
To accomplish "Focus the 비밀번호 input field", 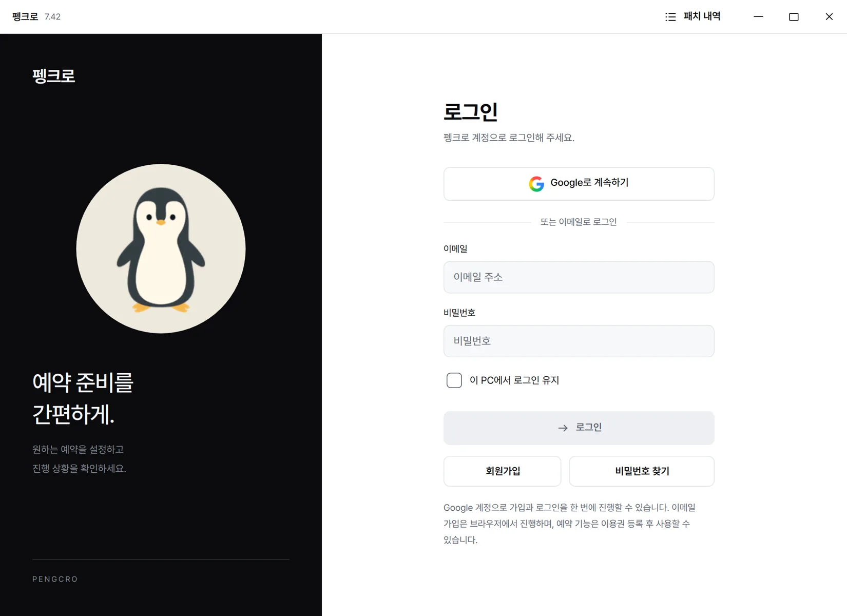I will click(x=579, y=341).
